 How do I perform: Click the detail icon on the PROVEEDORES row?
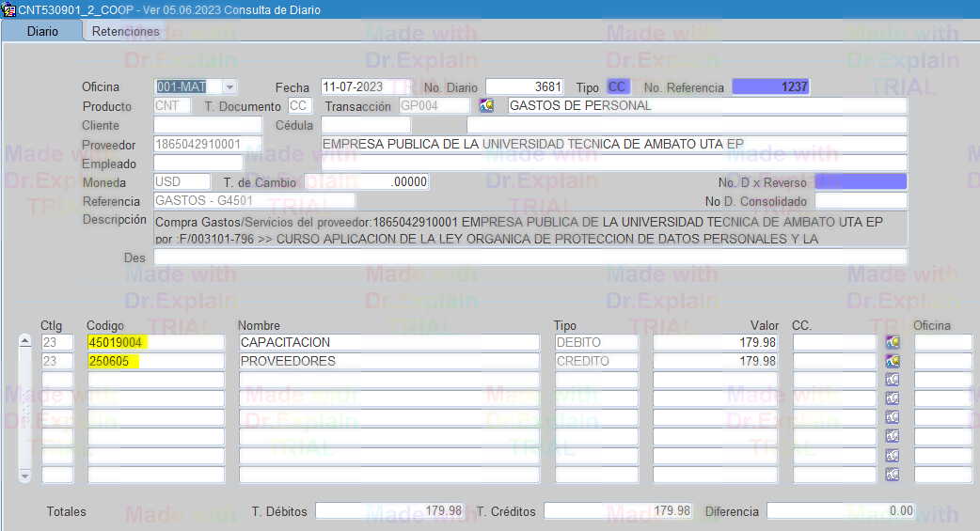coord(893,361)
